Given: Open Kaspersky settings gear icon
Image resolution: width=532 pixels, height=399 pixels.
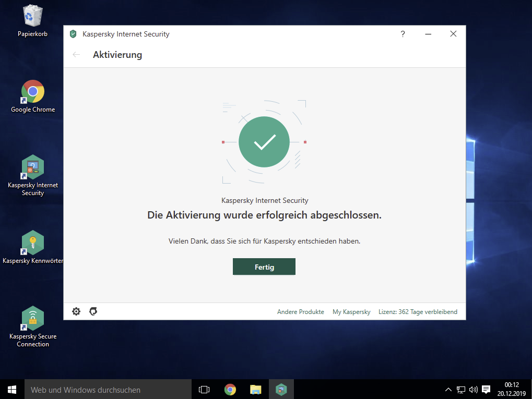Looking at the screenshot, I should coord(76,311).
